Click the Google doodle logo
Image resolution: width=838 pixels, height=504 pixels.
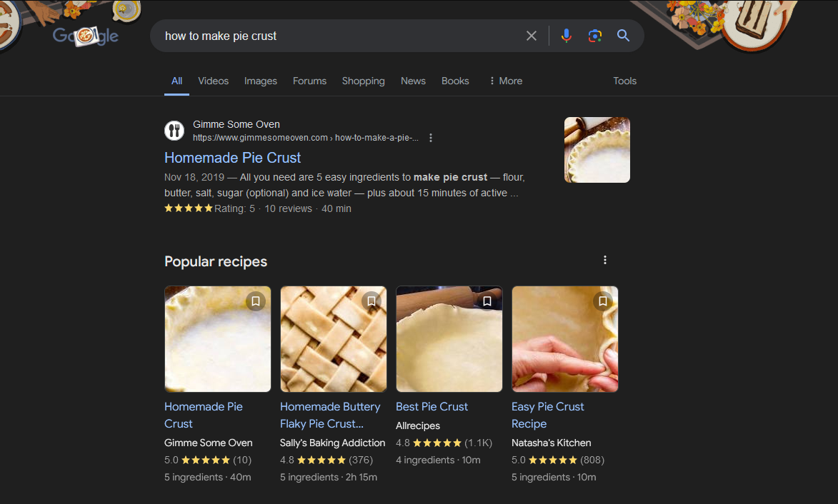(86, 36)
